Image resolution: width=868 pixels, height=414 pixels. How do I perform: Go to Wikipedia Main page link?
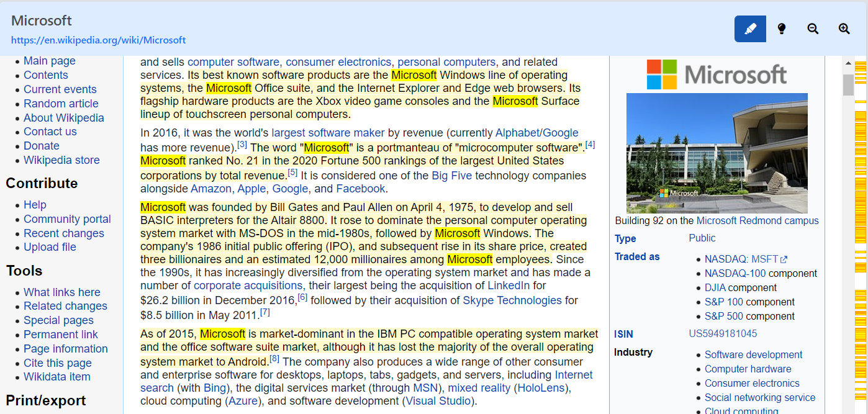click(x=49, y=61)
